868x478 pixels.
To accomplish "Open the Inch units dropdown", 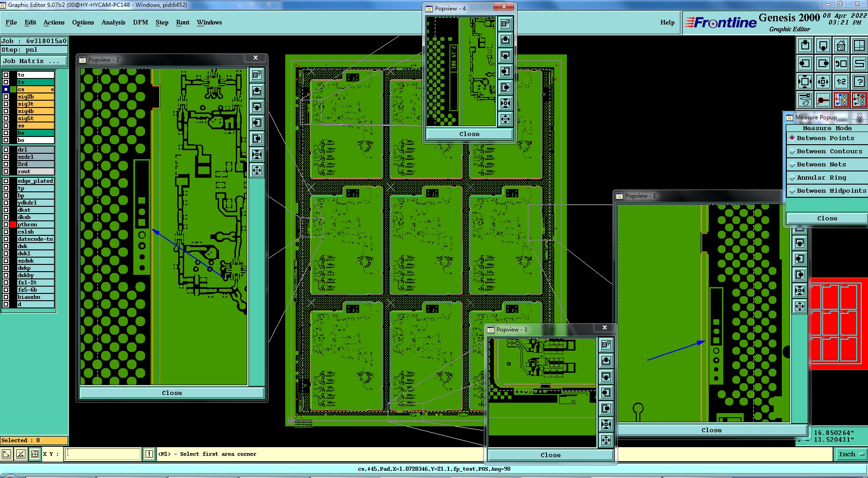I will [x=850, y=454].
